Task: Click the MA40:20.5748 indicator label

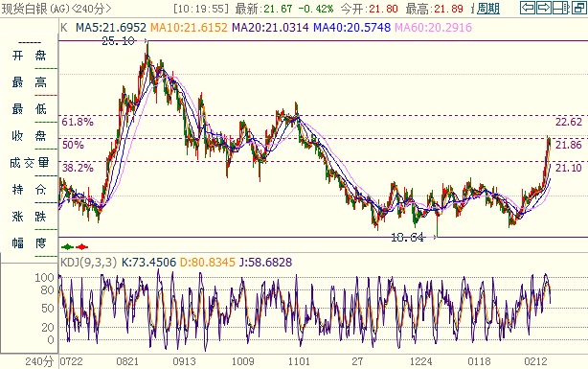Action: 351,28
